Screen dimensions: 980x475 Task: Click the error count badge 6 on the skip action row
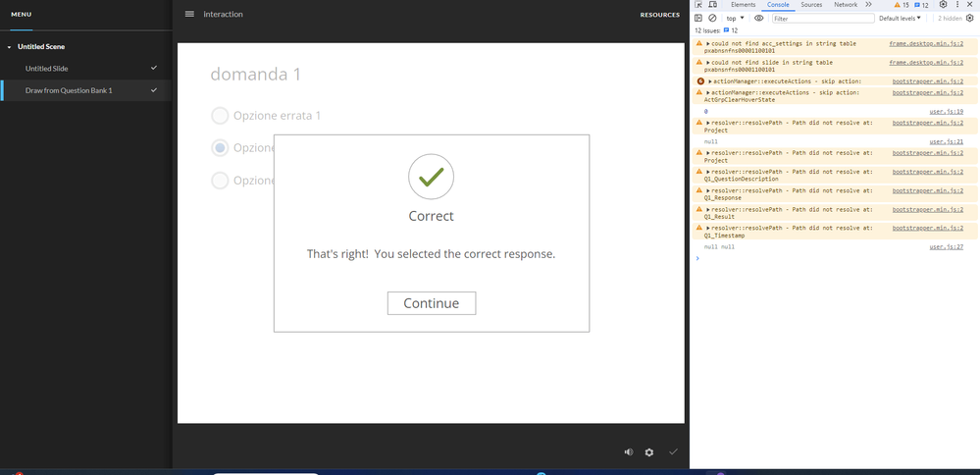(700, 81)
